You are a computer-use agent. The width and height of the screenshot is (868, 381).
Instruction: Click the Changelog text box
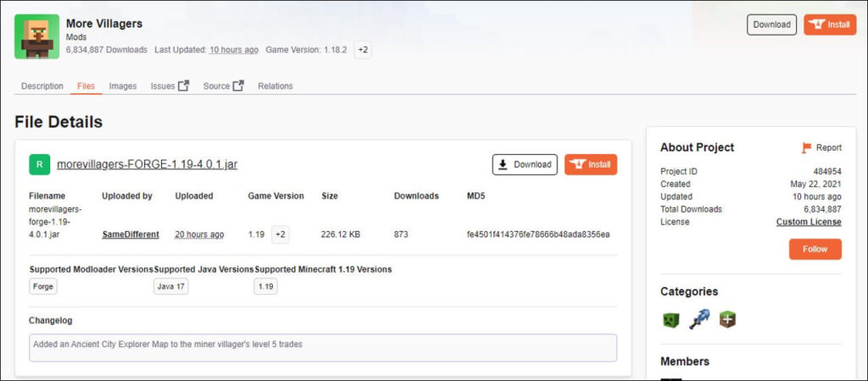click(323, 348)
